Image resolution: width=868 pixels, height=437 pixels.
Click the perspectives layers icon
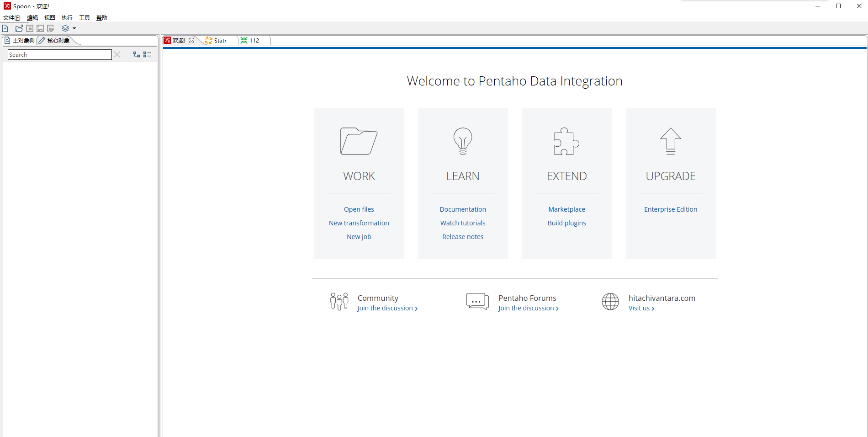coord(65,28)
